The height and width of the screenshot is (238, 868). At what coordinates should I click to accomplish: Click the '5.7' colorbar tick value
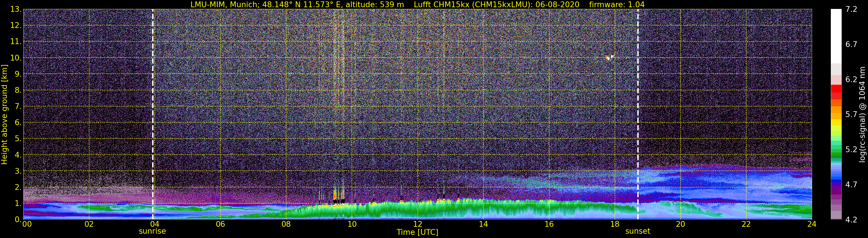pyautogui.click(x=851, y=114)
